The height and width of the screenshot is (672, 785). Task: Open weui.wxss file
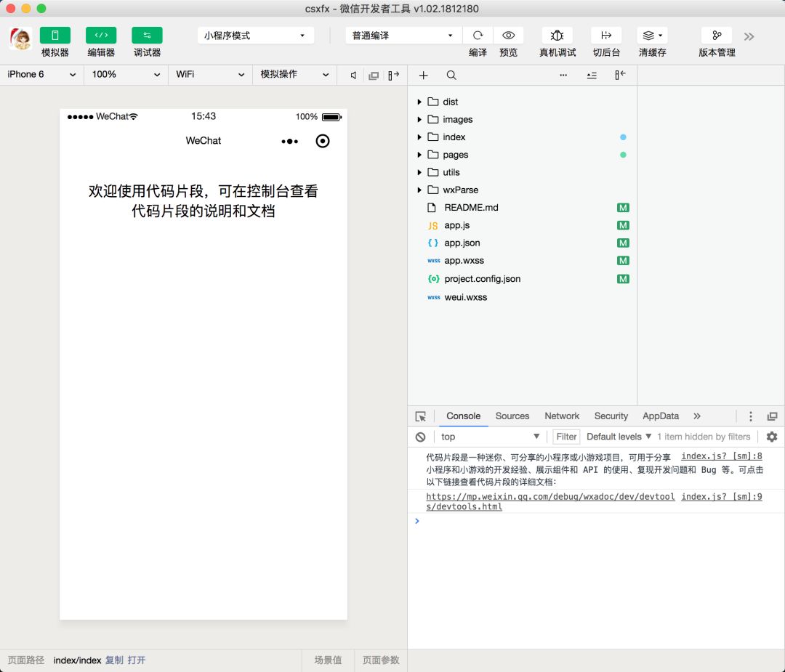(x=522, y=296)
